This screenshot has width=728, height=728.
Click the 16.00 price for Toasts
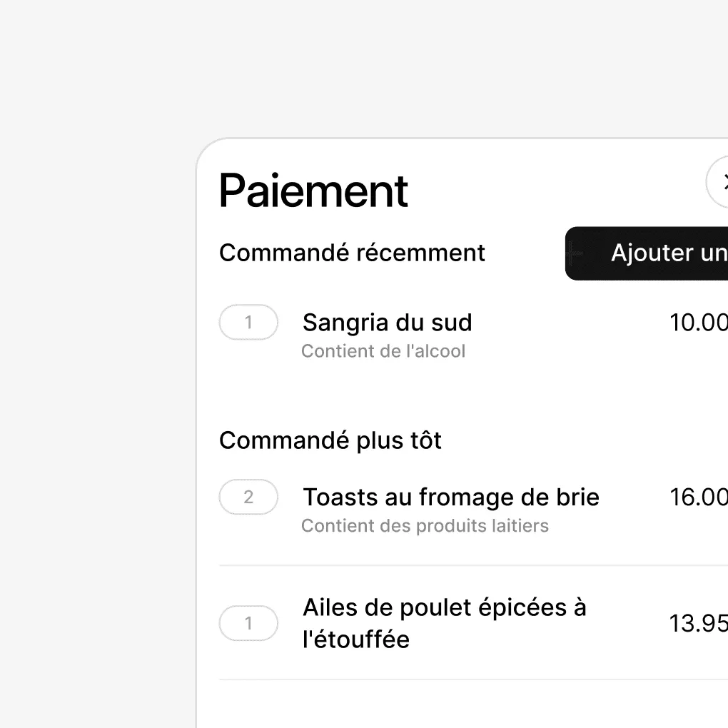[698, 497]
